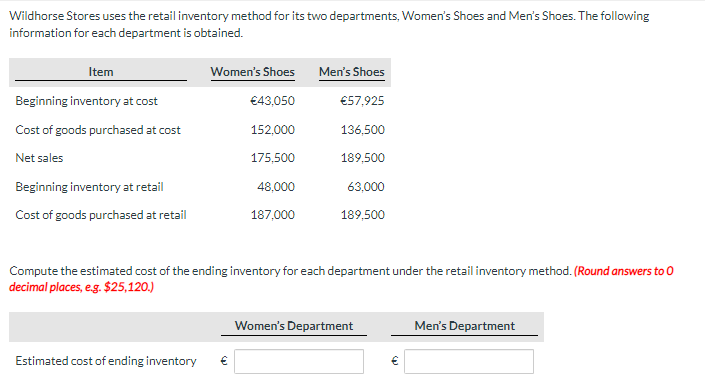Click the 'Net sales' row label
705x391 pixels.
pyautogui.click(x=39, y=158)
